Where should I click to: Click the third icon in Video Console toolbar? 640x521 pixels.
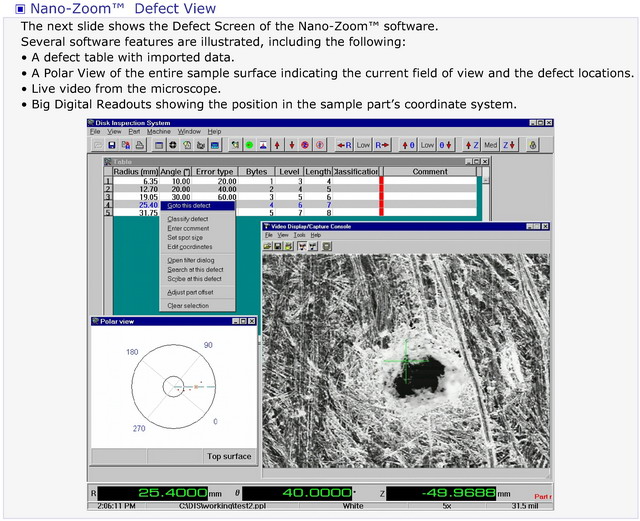[x=289, y=246]
